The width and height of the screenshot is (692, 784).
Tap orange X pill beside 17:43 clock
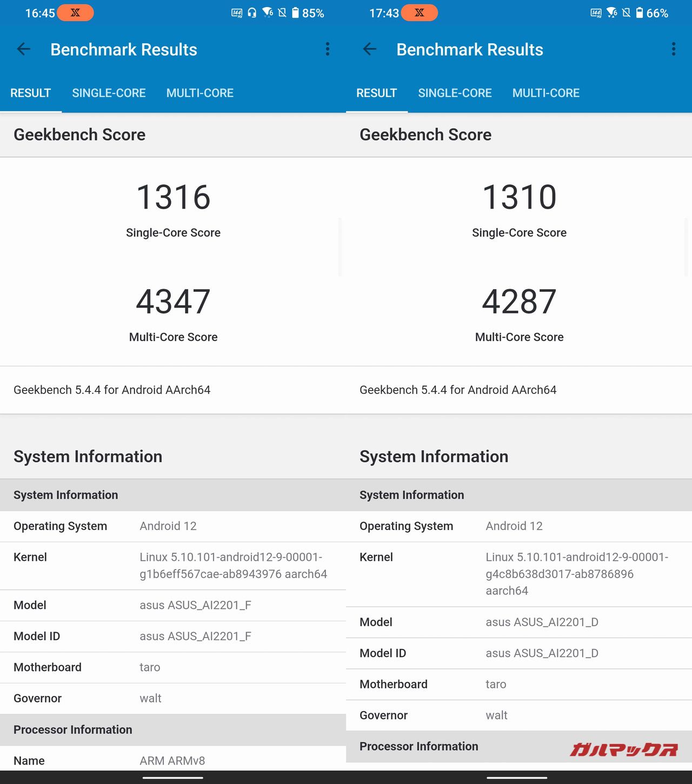point(420,13)
